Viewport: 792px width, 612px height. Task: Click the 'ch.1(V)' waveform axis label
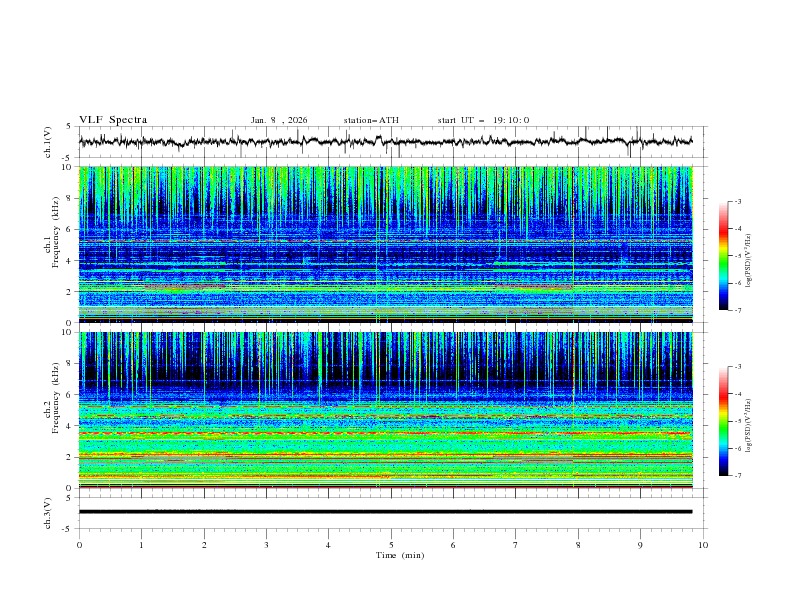48,142
